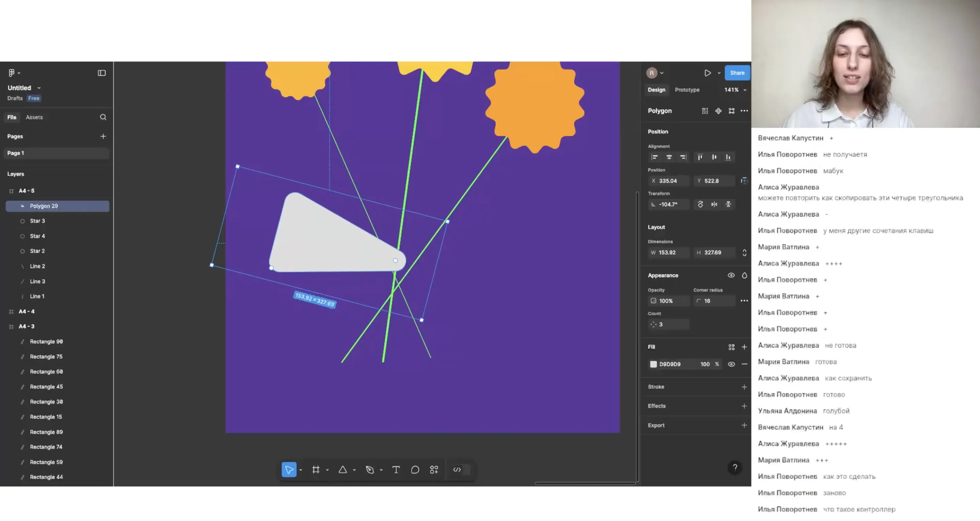Open the shape tools dropdown arrow
The width and height of the screenshot is (980, 521).
pos(354,470)
